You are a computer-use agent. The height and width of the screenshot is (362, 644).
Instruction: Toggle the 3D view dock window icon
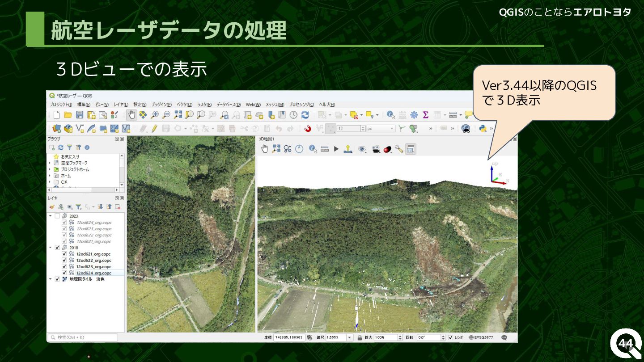411,149
